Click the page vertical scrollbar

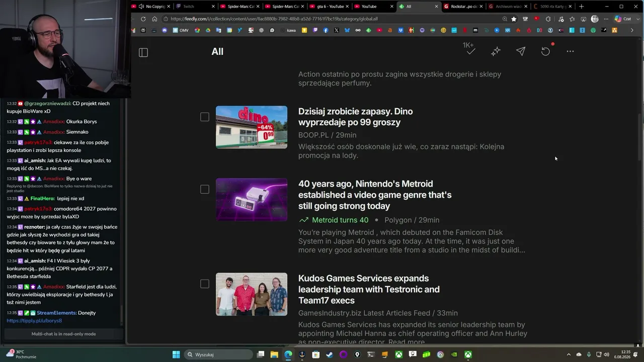coord(640,136)
